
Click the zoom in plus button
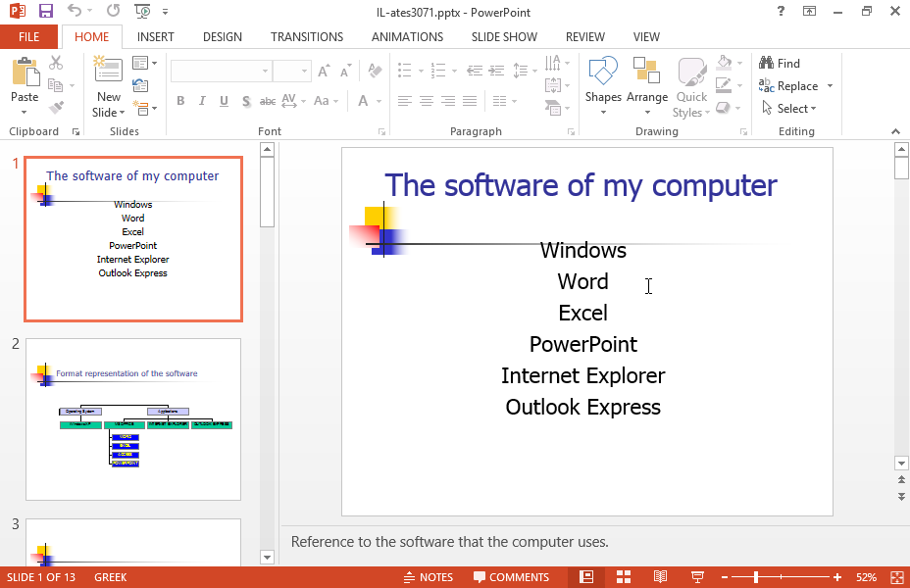[836, 577]
